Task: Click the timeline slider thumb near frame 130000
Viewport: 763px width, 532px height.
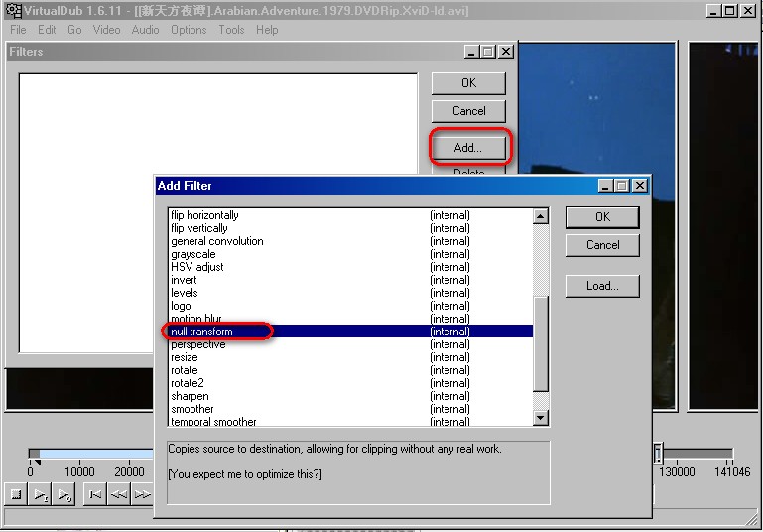Action: [658, 453]
